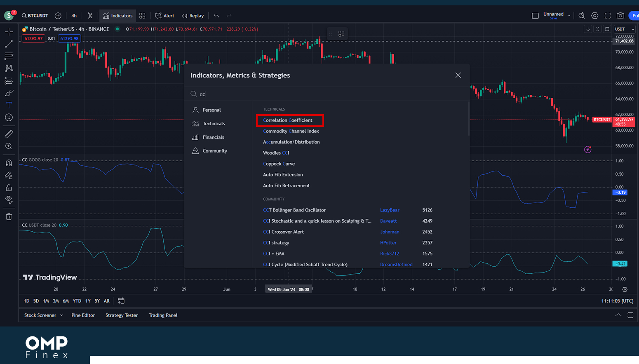Add Auto Fib Extension indicator

pos(283,175)
